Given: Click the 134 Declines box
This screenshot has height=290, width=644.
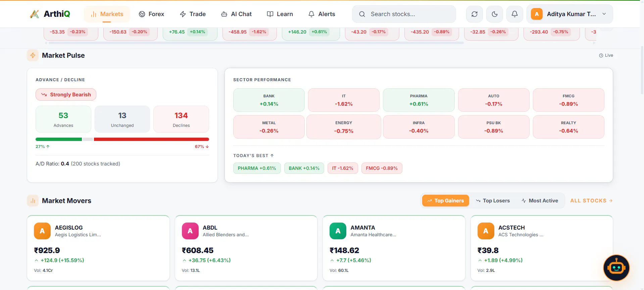Looking at the screenshot, I should tap(181, 119).
